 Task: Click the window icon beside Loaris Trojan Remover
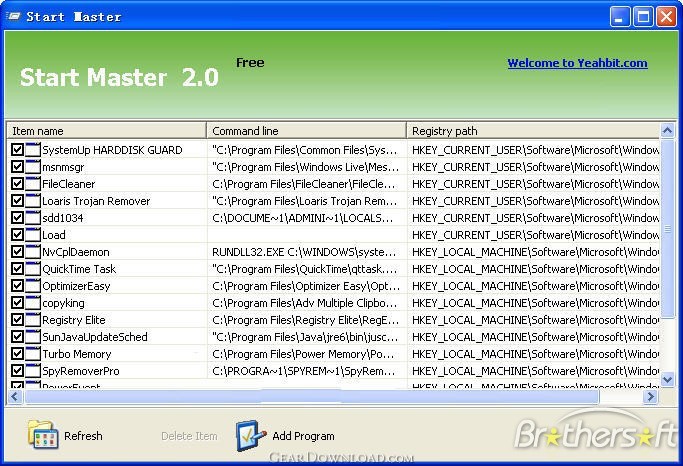pos(33,201)
